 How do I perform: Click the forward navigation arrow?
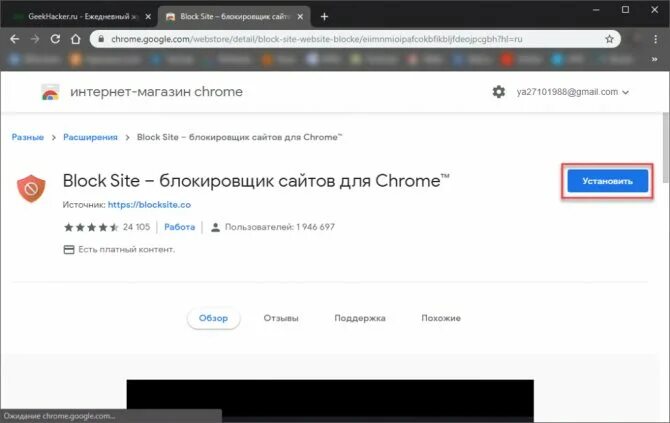coord(35,39)
